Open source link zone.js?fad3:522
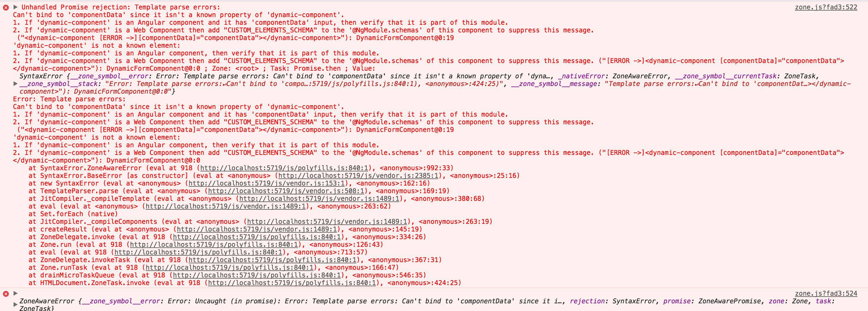 pos(826,7)
